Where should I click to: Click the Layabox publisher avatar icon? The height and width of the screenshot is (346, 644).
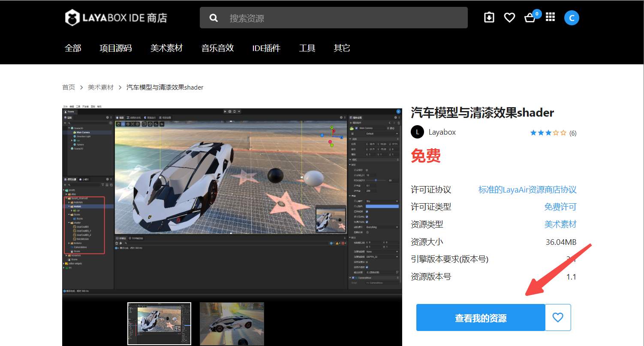pyautogui.click(x=417, y=132)
